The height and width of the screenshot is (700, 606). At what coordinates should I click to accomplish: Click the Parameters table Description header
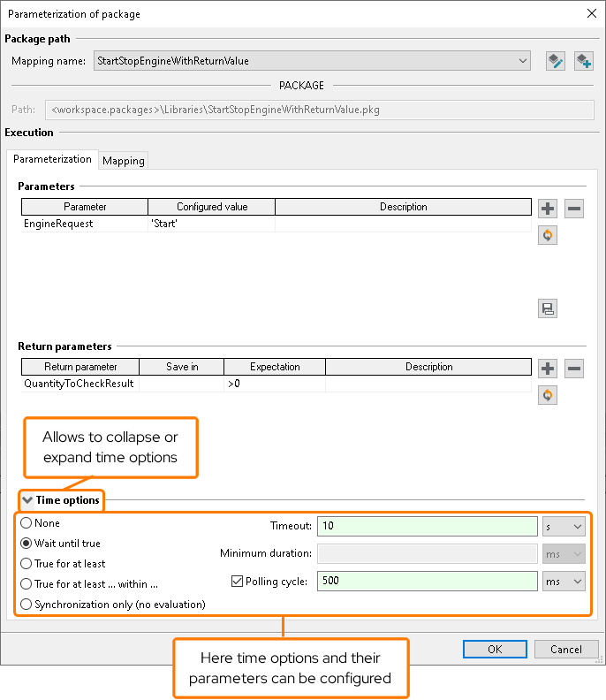click(404, 207)
